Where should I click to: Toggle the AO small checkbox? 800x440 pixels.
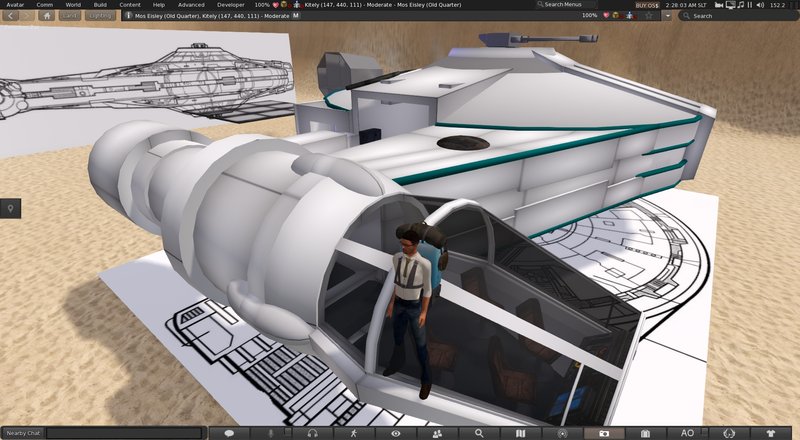(704, 432)
